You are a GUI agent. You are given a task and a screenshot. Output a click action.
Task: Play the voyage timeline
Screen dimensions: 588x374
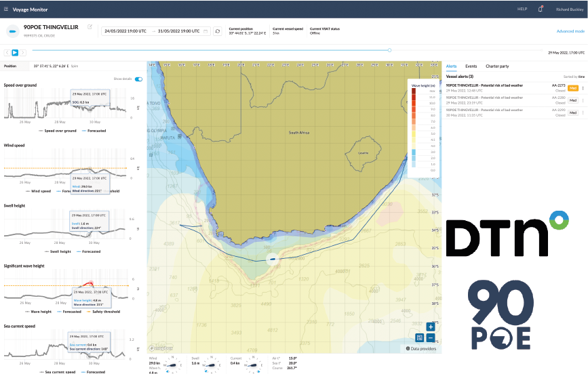15,53
